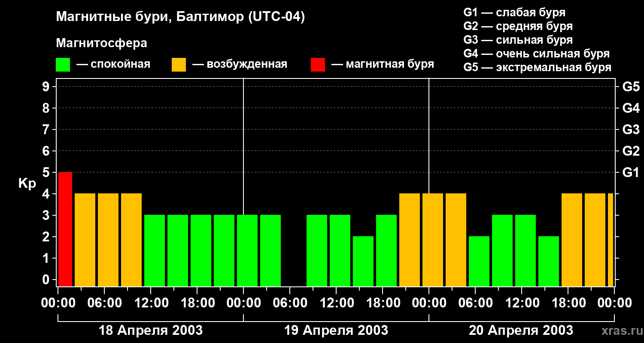Screen dimensions: 644x343
Task: Click the G1 label on the right scale
Action: (631, 172)
